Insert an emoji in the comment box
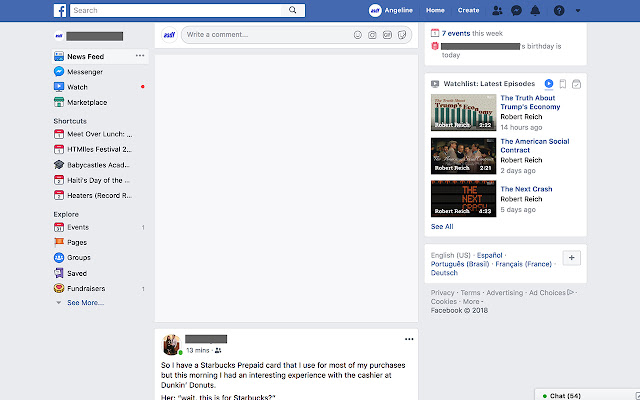640x400 pixels. tap(358, 35)
